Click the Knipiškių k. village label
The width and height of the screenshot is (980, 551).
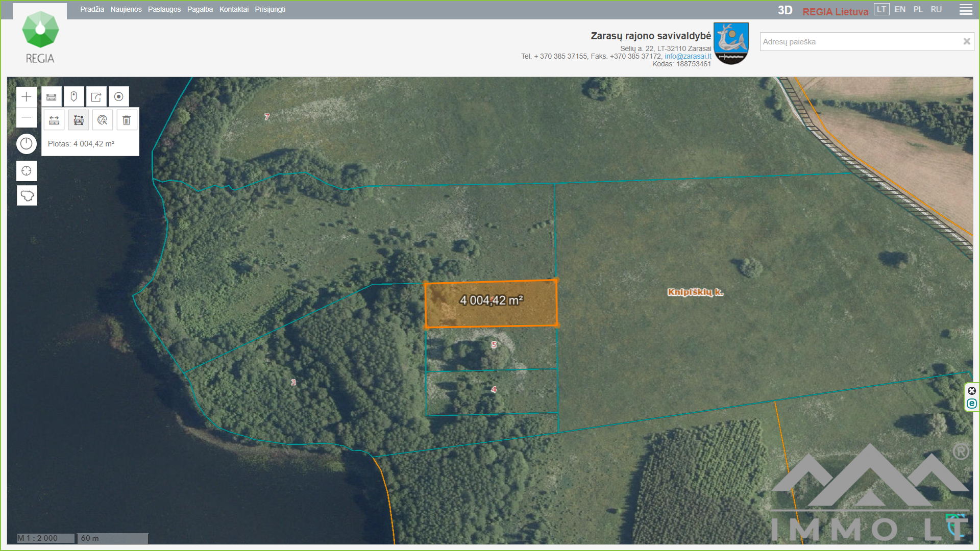click(695, 292)
